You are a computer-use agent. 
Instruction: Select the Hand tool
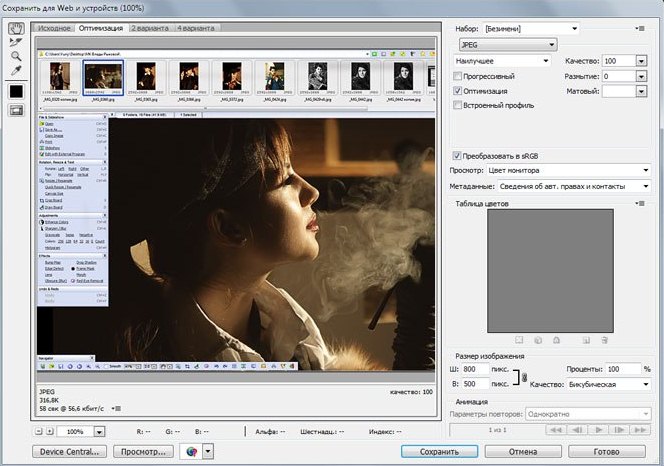pos(16,28)
